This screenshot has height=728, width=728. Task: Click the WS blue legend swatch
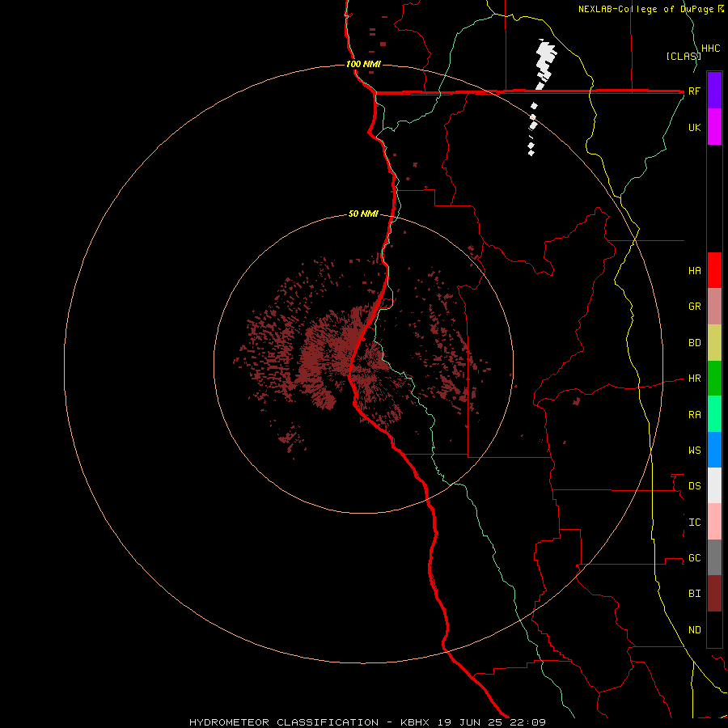pos(714,450)
